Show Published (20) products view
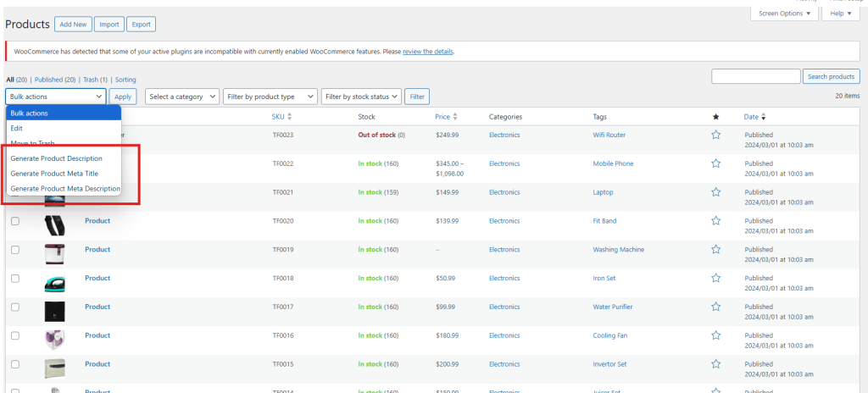This screenshot has width=868, height=393. [x=55, y=80]
